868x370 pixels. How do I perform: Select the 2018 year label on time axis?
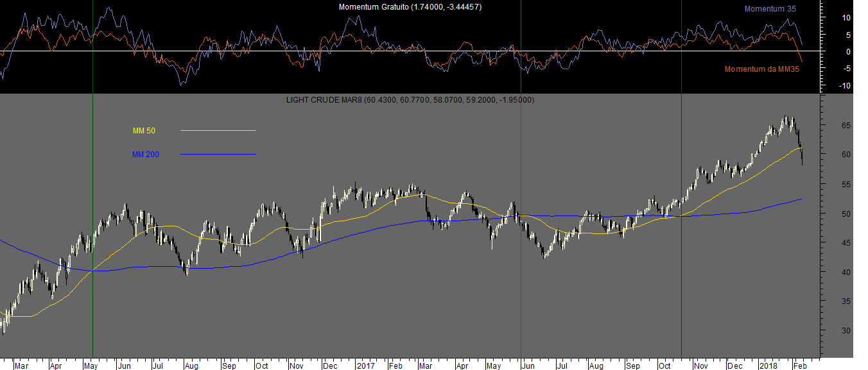(x=768, y=366)
